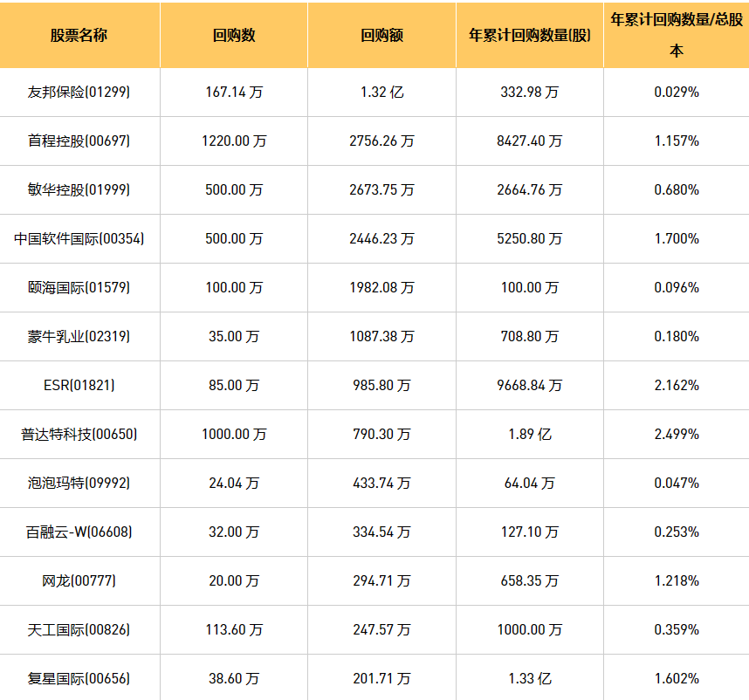Select the 百融云-W(06608) stock name

[x=79, y=532]
